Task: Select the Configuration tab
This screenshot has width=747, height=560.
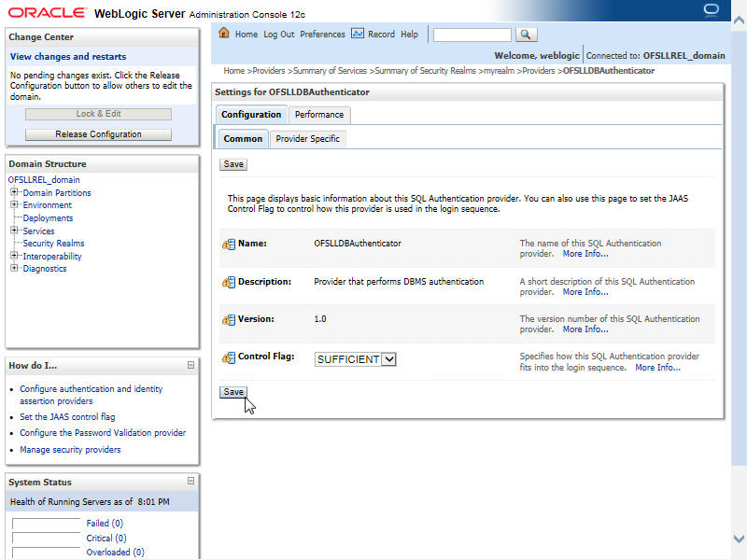Action: click(251, 115)
